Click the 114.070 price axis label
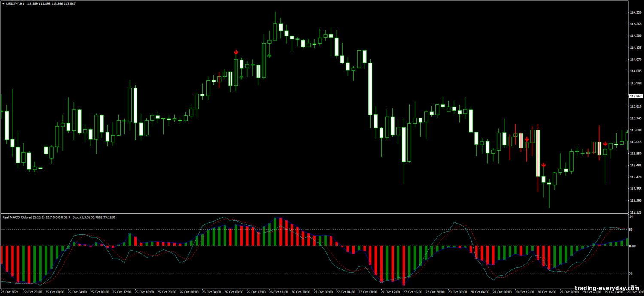 click(x=635, y=60)
